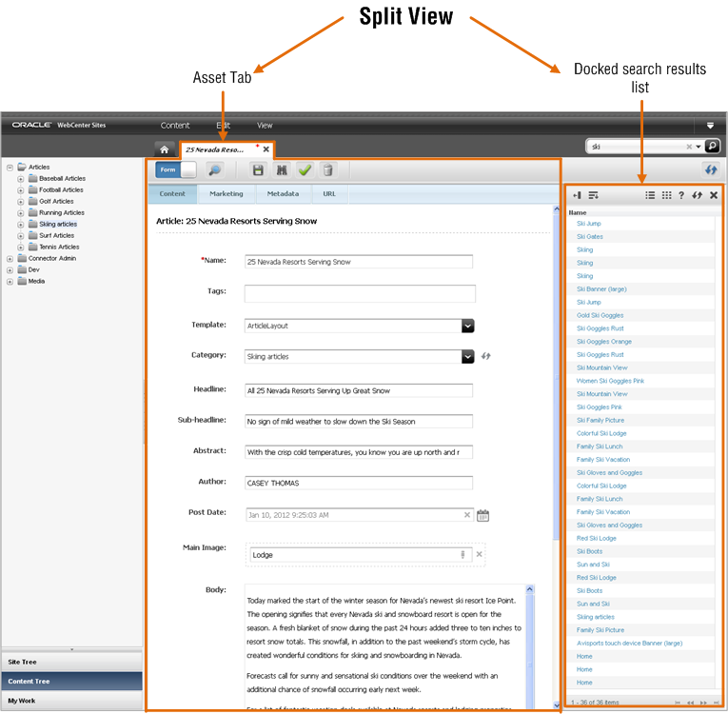The image size is (728, 714).
Task: Click into the Tags input field
Action: pyautogui.click(x=360, y=293)
